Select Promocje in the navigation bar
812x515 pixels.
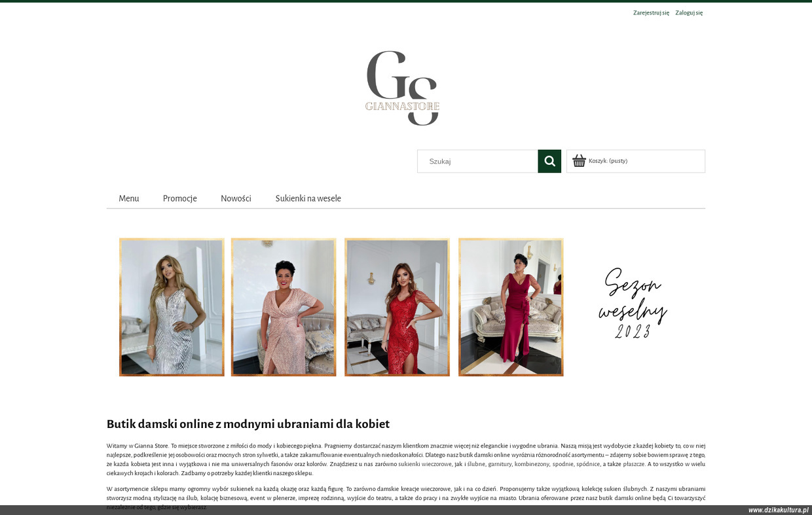180,198
